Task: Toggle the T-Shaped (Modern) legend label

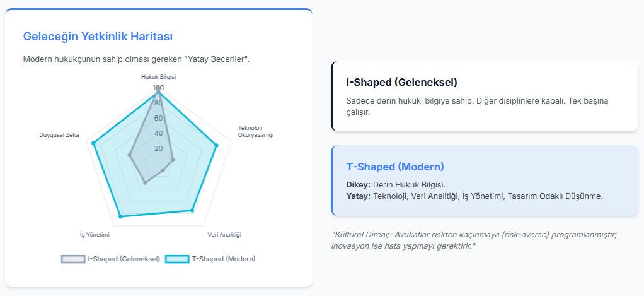Action: 223,259
